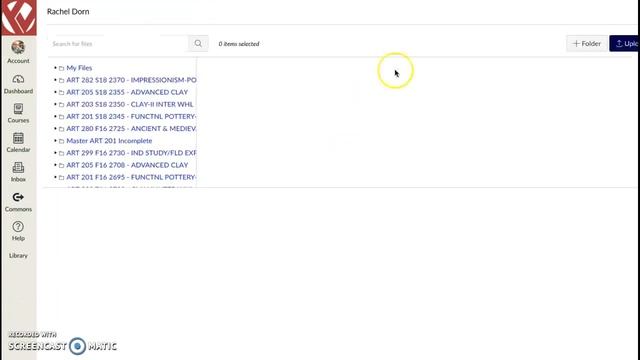Viewport: 640px width, 360px height.
Task: Expand the ART 282 S18 2370 folder bullet
Action: (x=56, y=80)
